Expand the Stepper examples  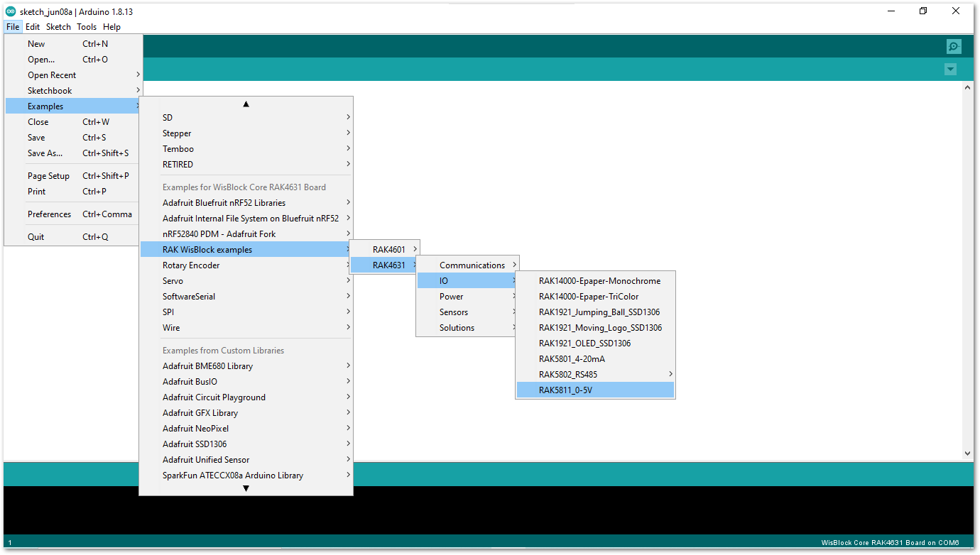pyautogui.click(x=246, y=133)
